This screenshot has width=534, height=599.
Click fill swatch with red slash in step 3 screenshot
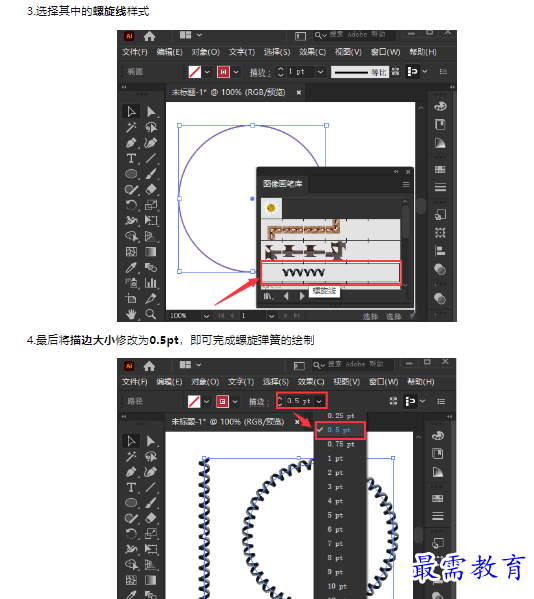195,72
